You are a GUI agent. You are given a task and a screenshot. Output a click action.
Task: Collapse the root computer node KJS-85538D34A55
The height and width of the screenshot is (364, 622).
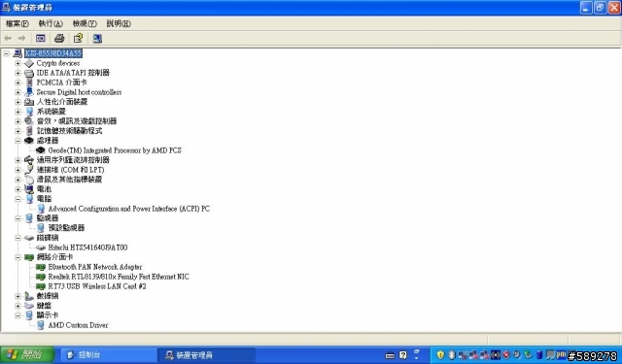pyautogui.click(x=7, y=53)
